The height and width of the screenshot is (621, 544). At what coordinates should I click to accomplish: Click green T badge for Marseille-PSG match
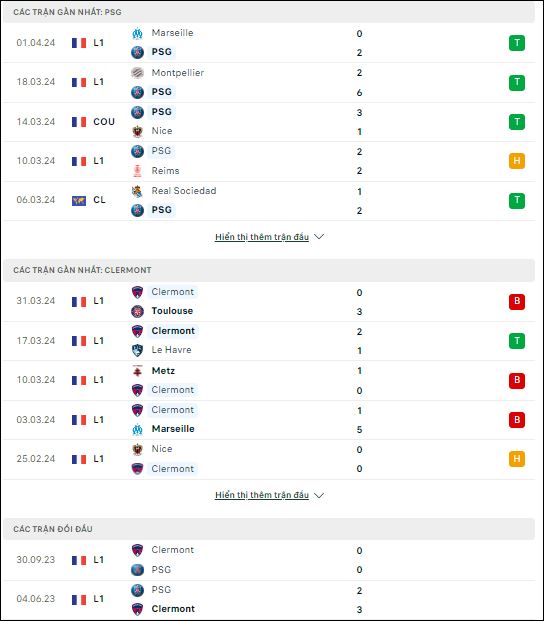coord(517,43)
